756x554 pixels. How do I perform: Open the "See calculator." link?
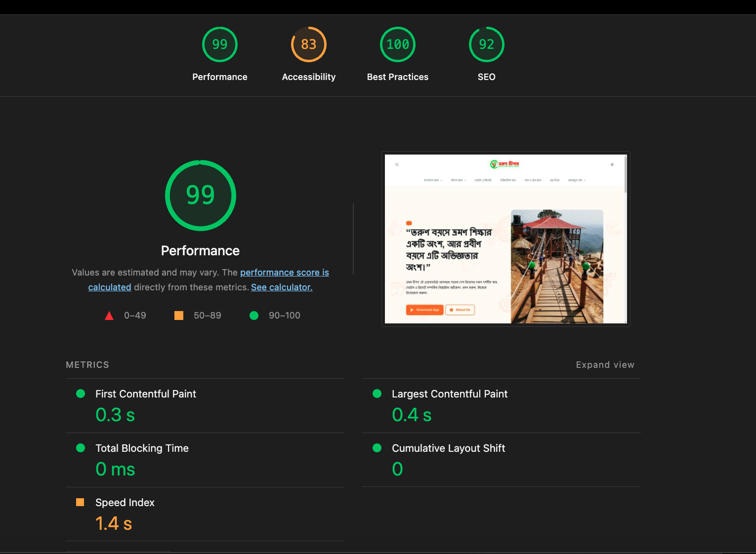pyautogui.click(x=282, y=287)
